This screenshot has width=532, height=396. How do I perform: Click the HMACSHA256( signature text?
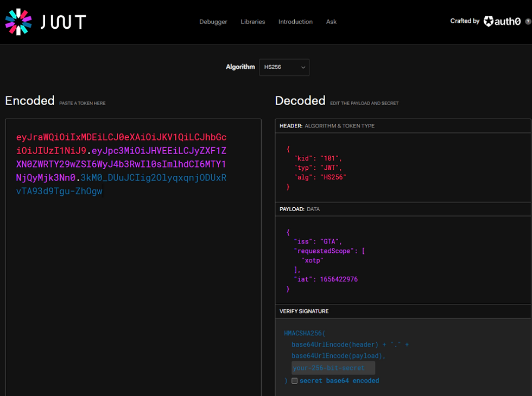click(x=305, y=333)
